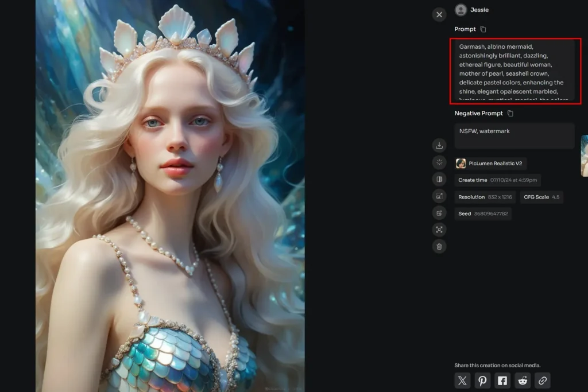
Task: Delete this creation via the trash icon
Action: pyautogui.click(x=439, y=246)
